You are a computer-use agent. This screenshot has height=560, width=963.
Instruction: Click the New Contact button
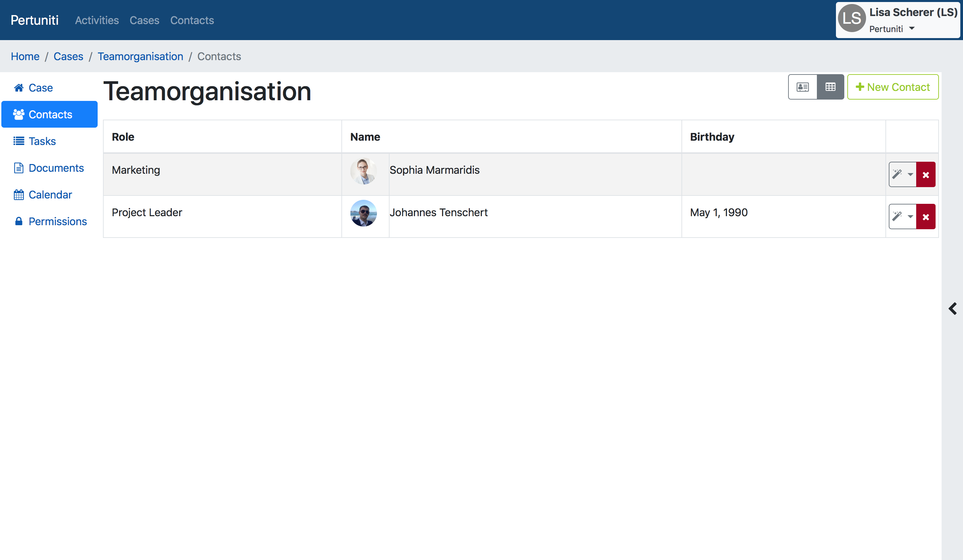pos(893,87)
